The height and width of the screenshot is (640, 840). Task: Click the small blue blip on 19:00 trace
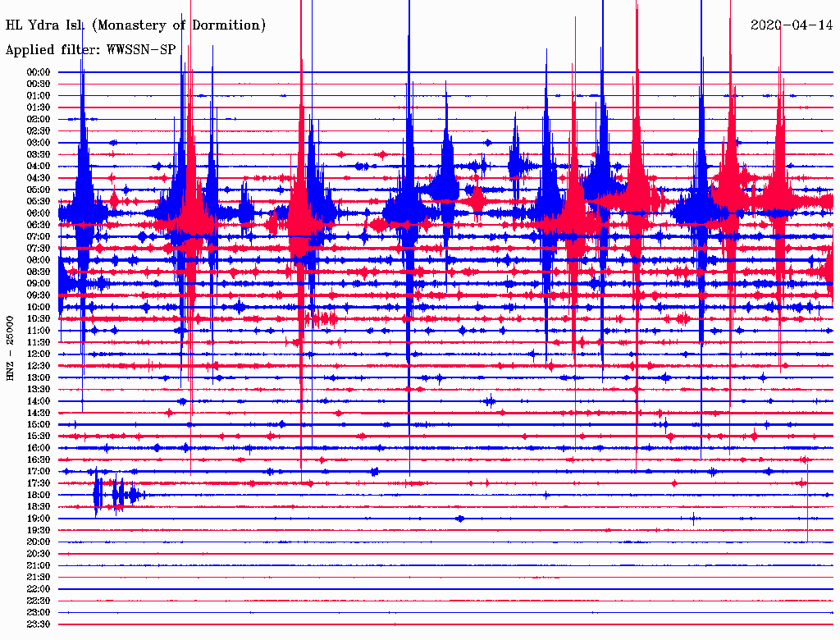click(x=459, y=519)
